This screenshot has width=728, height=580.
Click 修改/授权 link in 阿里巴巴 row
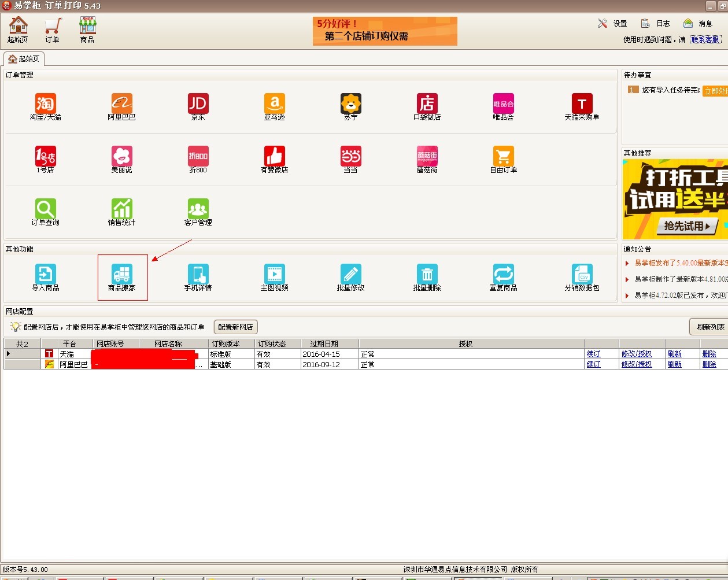[x=636, y=364]
